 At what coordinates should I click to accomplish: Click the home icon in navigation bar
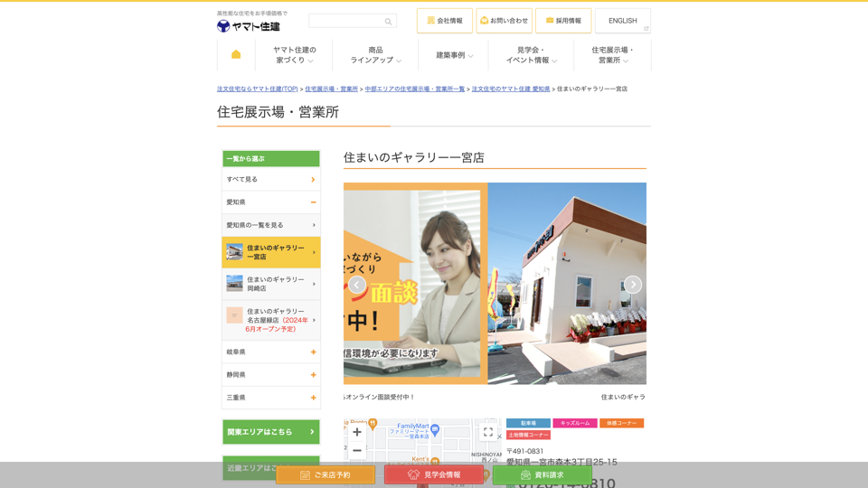coord(236,54)
